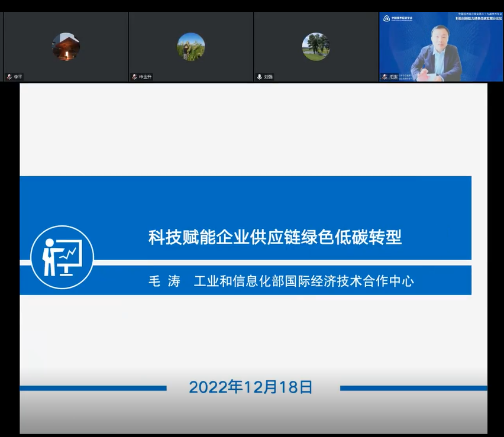The image size is (504, 437).
Task: Click the mic glyph in 毛涛's name label
Action: (x=385, y=76)
